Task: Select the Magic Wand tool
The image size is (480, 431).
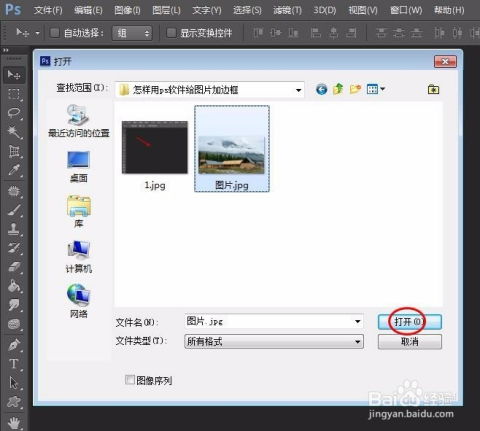Action: (x=14, y=132)
